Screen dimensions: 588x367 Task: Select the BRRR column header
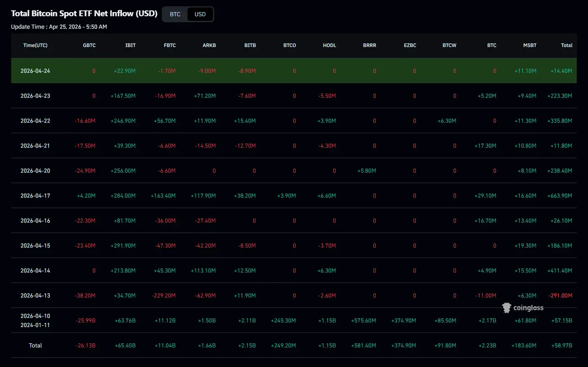369,45
